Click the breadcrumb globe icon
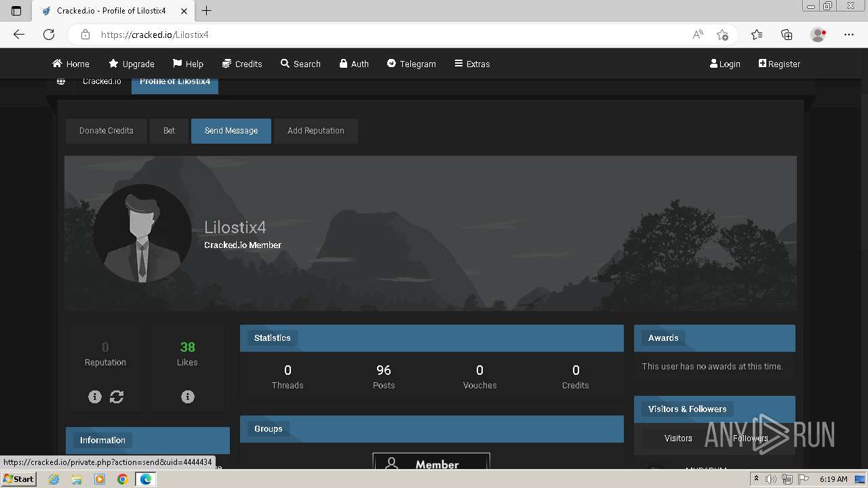 pyautogui.click(x=61, y=81)
